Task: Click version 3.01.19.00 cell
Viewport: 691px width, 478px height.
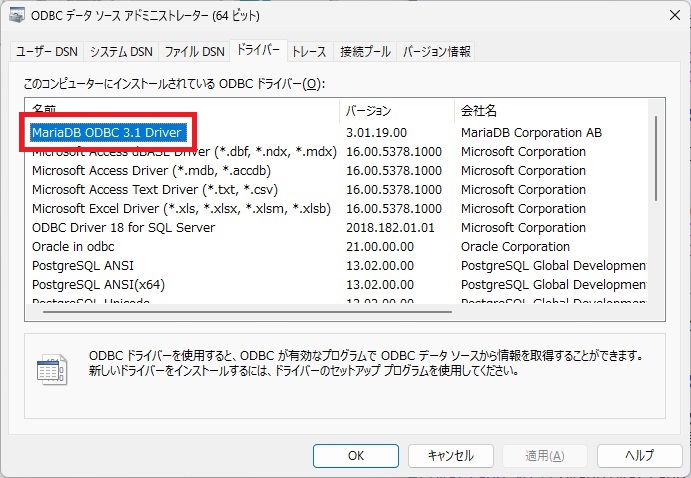Action: click(x=376, y=133)
